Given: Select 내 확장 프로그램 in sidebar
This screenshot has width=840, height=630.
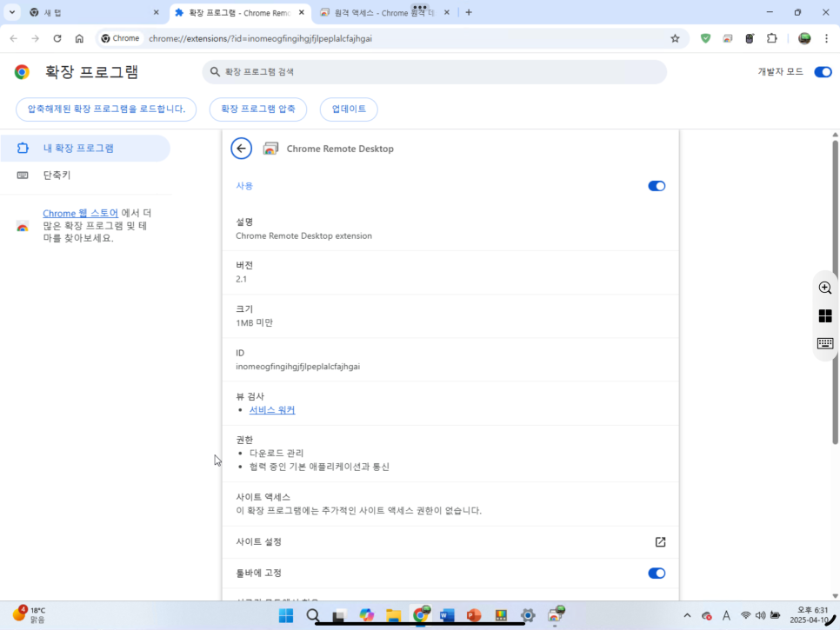Looking at the screenshot, I should (85, 149).
